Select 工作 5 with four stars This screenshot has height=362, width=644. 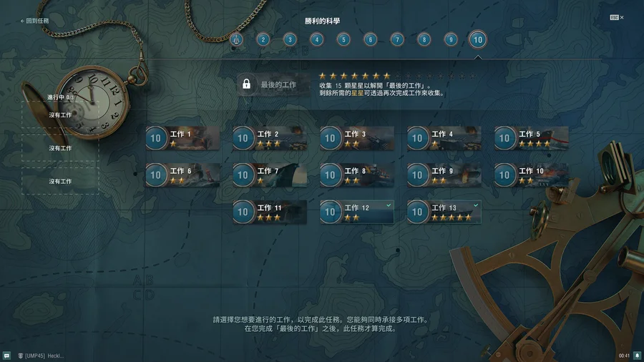532,138
